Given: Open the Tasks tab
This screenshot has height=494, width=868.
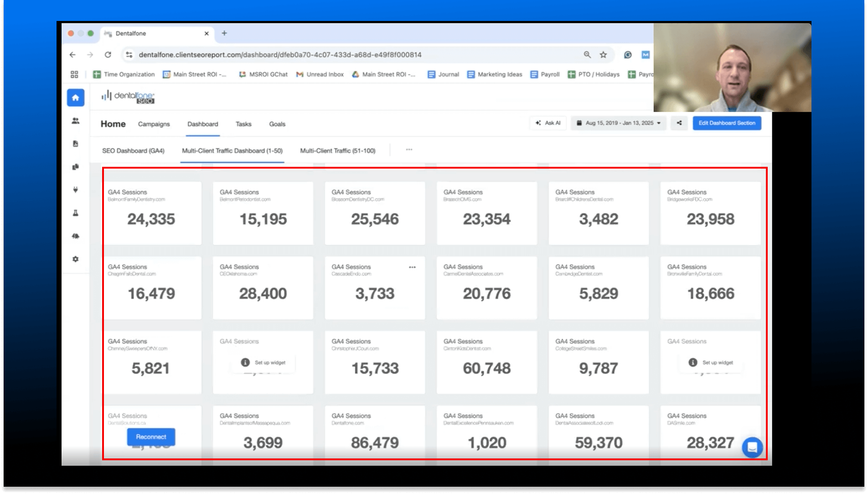Looking at the screenshot, I should pyautogui.click(x=243, y=124).
